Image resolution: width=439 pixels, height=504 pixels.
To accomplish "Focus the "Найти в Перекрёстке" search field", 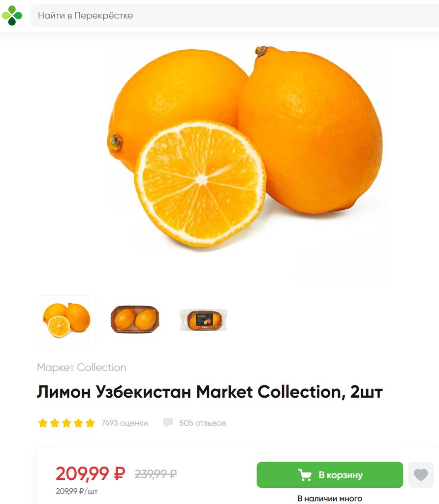I will tap(235, 15).
